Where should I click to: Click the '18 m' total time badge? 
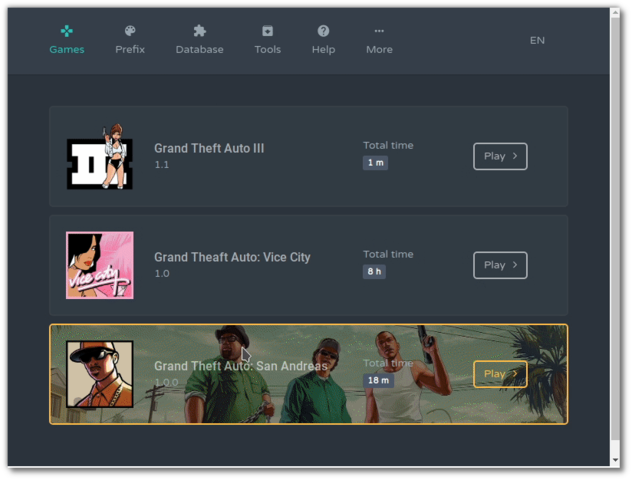click(378, 380)
